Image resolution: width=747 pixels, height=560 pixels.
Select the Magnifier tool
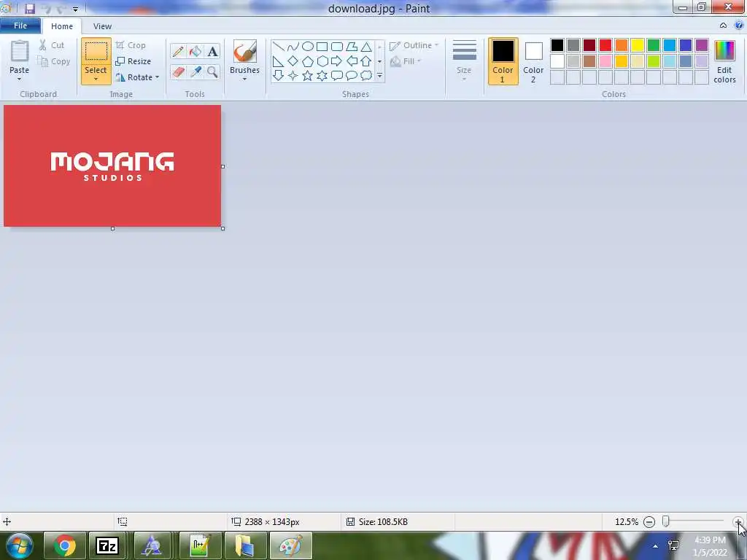(212, 72)
